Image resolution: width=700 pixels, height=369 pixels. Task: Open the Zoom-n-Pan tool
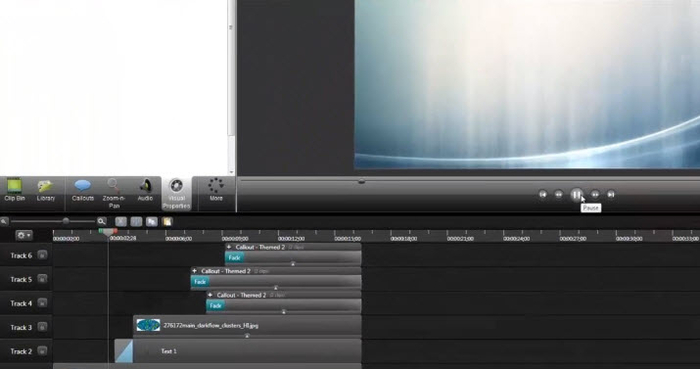click(x=113, y=193)
